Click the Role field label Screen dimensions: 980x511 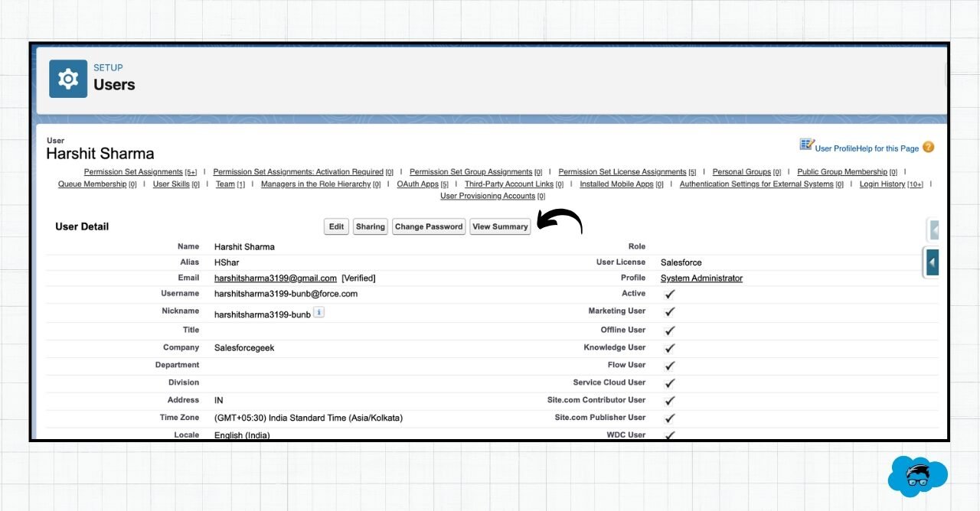tap(637, 247)
